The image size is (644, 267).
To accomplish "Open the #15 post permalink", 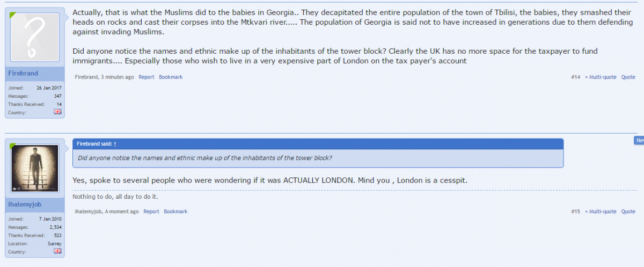I will tap(575, 212).
